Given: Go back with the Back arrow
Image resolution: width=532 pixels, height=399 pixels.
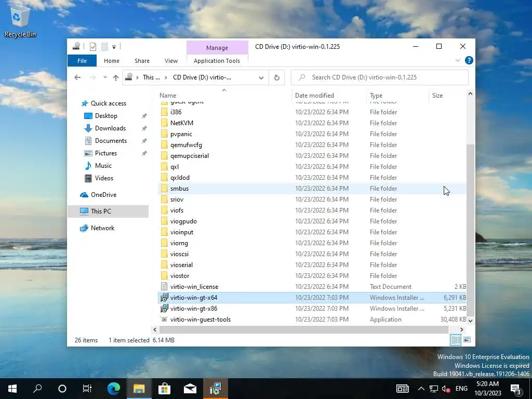Looking at the screenshot, I should tap(77, 77).
